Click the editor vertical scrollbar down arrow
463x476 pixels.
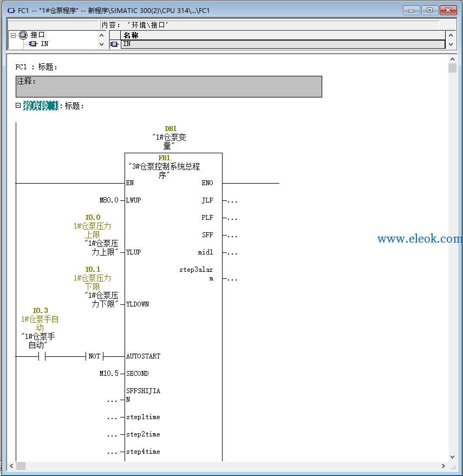pos(452,457)
